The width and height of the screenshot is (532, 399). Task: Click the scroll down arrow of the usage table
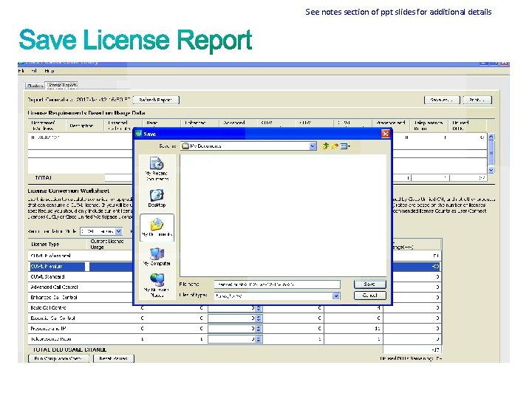coord(491,170)
